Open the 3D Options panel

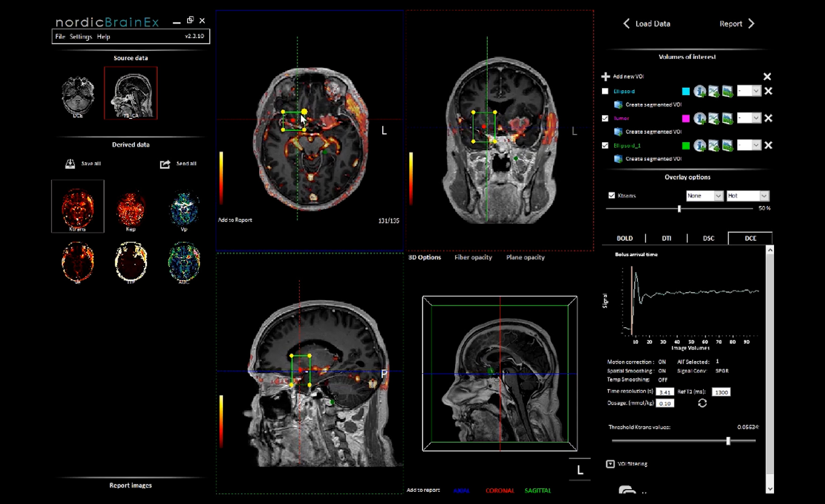point(425,257)
